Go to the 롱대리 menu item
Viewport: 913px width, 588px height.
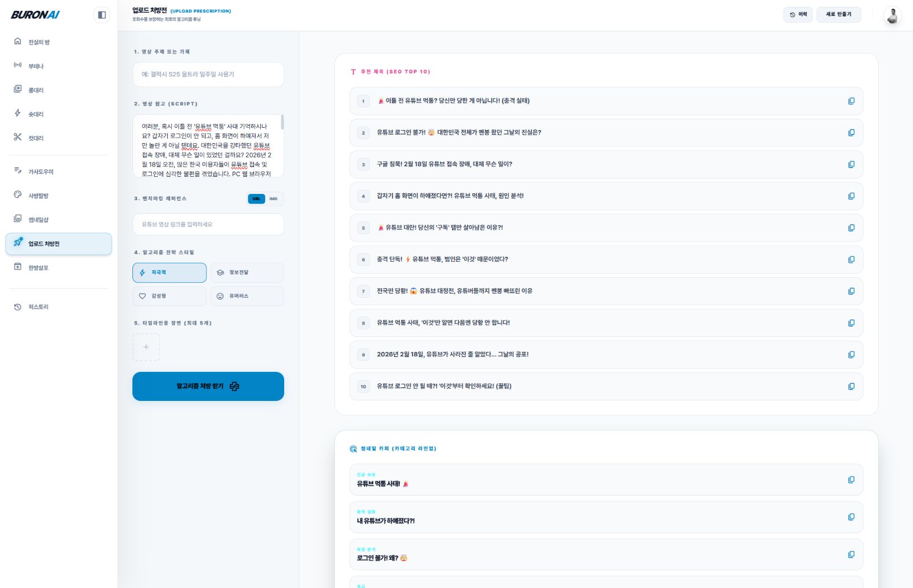point(58,90)
